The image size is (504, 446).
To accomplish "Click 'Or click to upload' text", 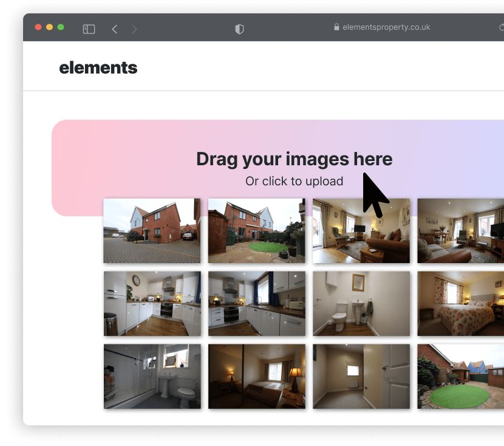I will point(294,181).
